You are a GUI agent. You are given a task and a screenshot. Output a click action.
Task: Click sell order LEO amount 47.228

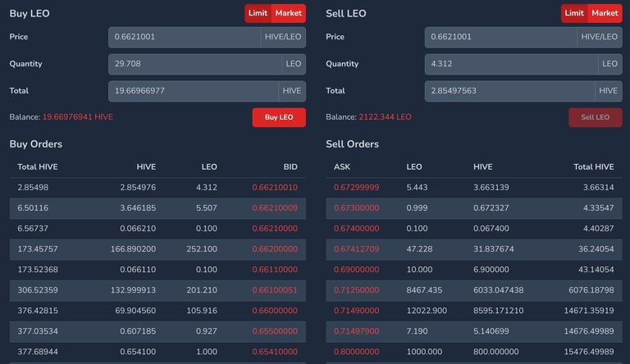(x=419, y=248)
